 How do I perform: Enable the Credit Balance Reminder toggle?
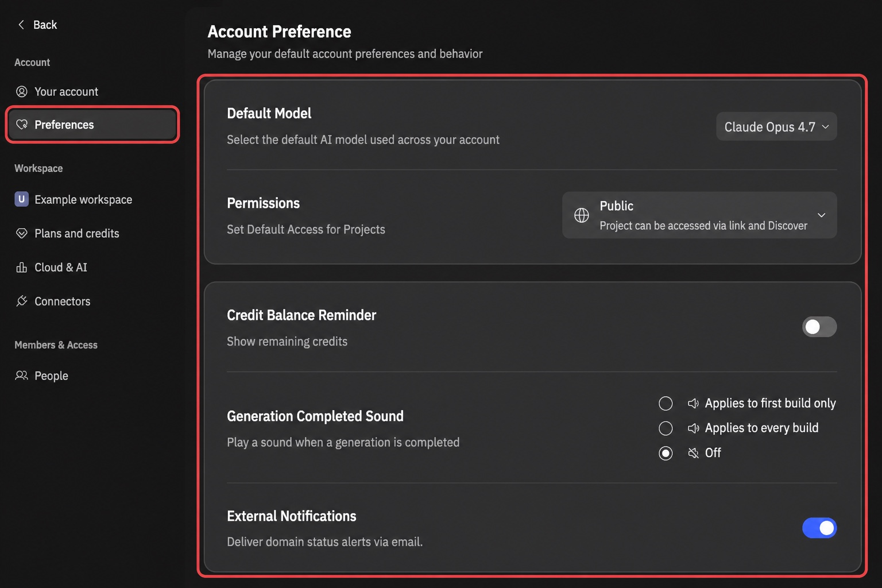point(819,327)
